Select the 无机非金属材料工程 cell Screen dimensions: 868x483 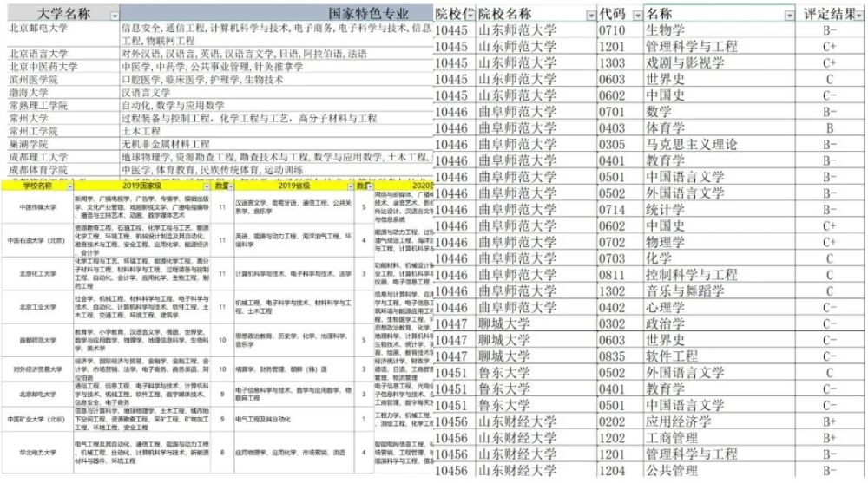[x=277, y=143]
